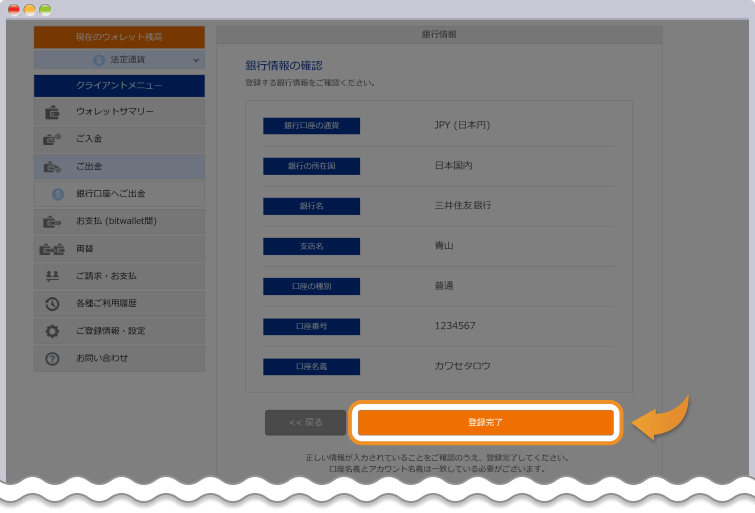Go back with the << 戻る button
The image size is (755, 513).
(305, 422)
